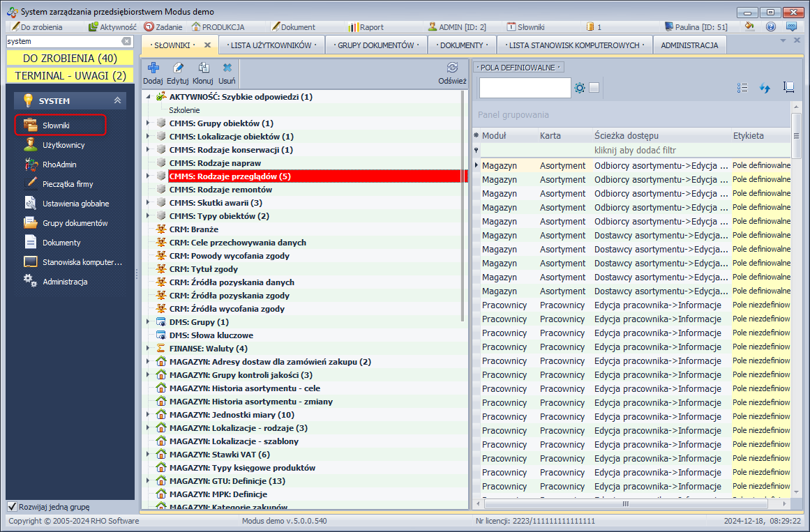Expand CMMS: Grupy obiektów node
Viewport: 810px width, 532px height.
coord(147,123)
